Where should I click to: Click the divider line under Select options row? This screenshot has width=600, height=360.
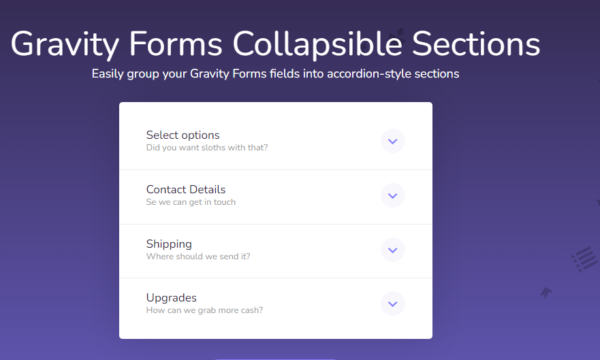point(276,169)
